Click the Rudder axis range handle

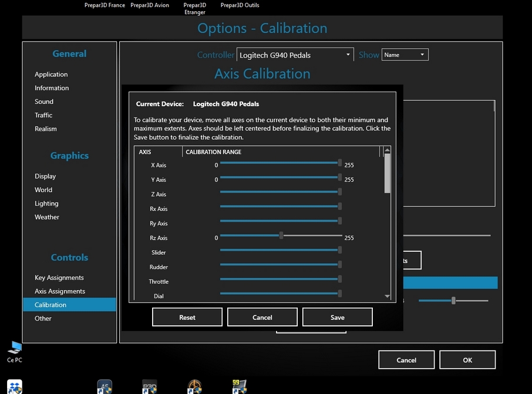point(339,264)
